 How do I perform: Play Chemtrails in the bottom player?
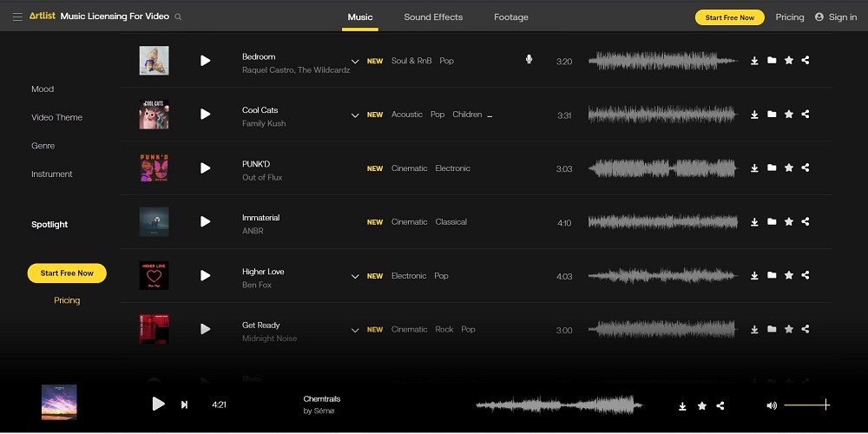coord(159,404)
